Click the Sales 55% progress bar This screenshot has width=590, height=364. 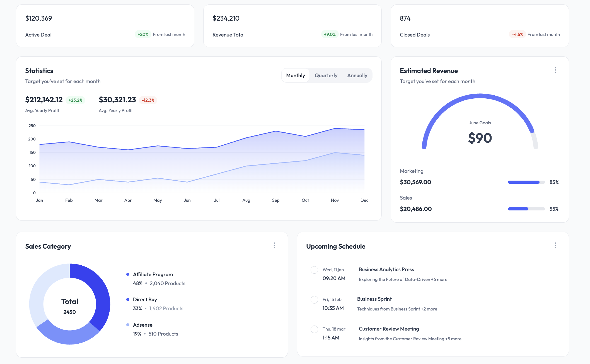[x=526, y=208]
